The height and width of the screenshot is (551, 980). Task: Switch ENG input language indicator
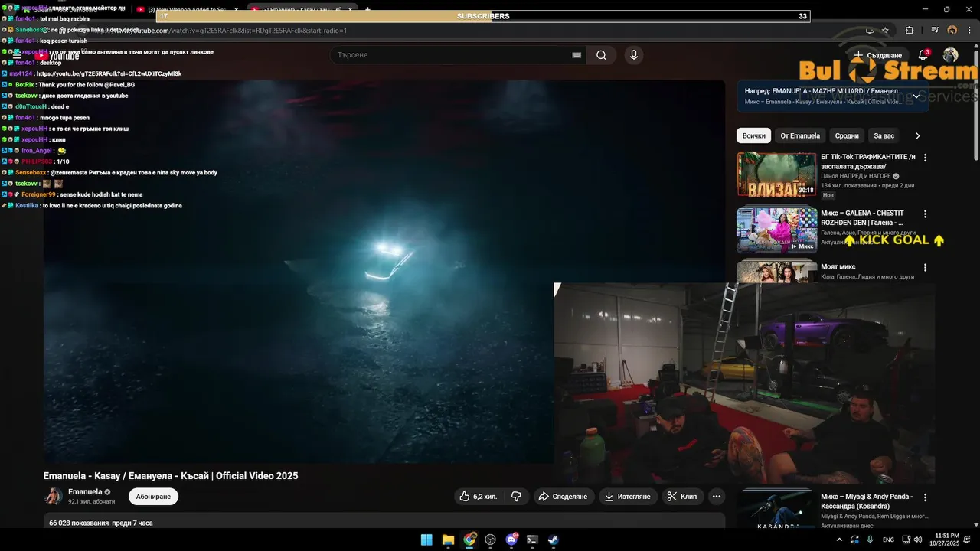coord(888,540)
